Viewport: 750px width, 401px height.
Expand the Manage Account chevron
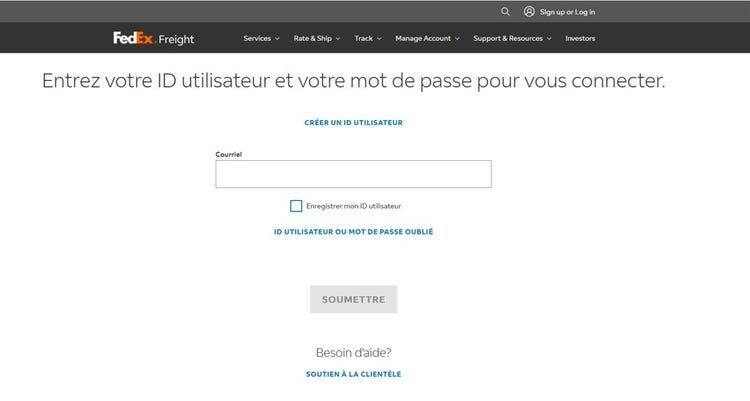point(457,39)
